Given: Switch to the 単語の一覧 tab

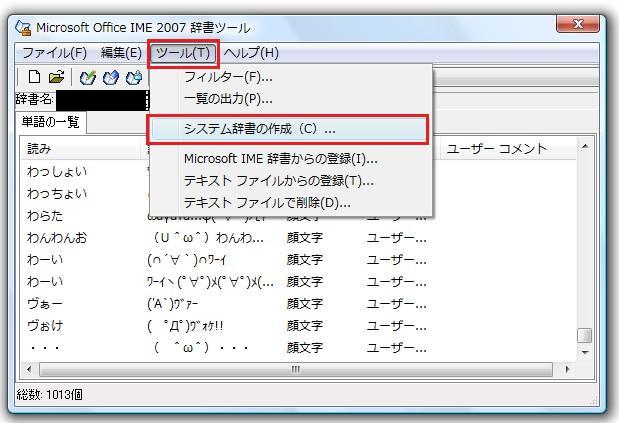Looking at the screenshot, I should click(x=51, y=123).
